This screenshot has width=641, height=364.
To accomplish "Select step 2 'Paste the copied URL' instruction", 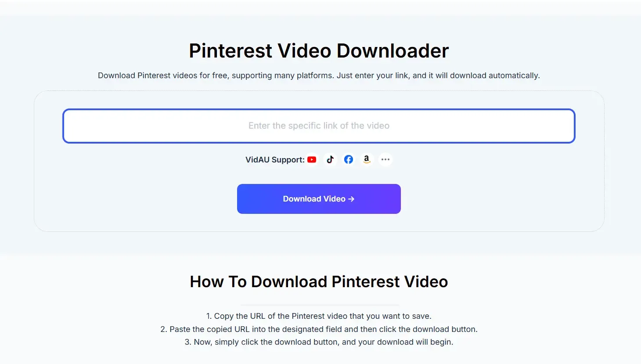I will click(319, 329).
